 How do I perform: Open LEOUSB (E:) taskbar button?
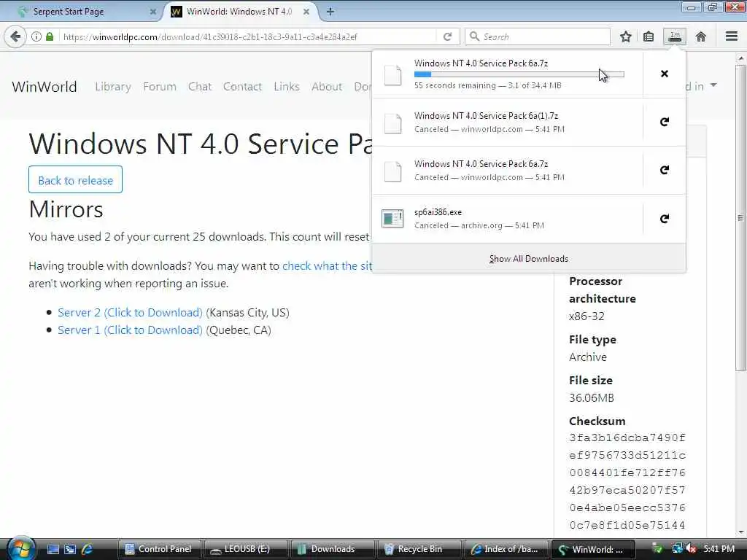tap(246, 549)
